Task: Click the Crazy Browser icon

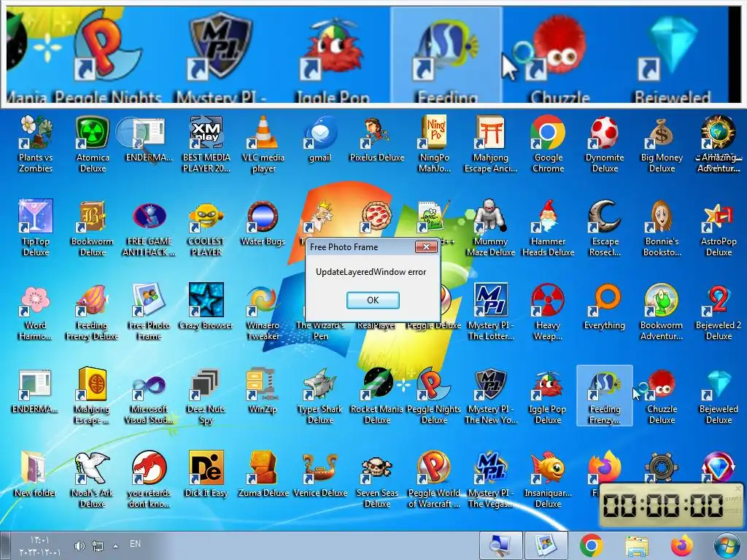Action: [206, 307]
